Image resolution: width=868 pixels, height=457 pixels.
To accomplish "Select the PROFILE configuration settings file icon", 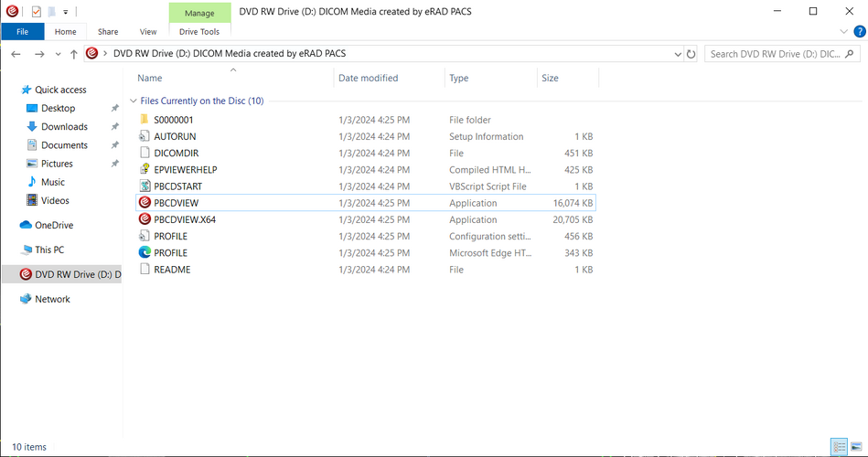I will tap(145, 236).
